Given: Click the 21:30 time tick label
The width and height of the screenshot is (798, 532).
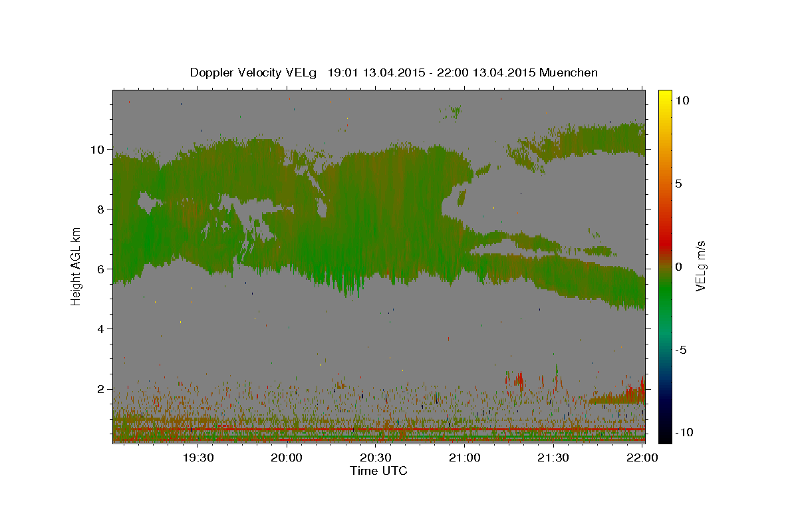Looking at the screenshot, I should coord(553,458).
